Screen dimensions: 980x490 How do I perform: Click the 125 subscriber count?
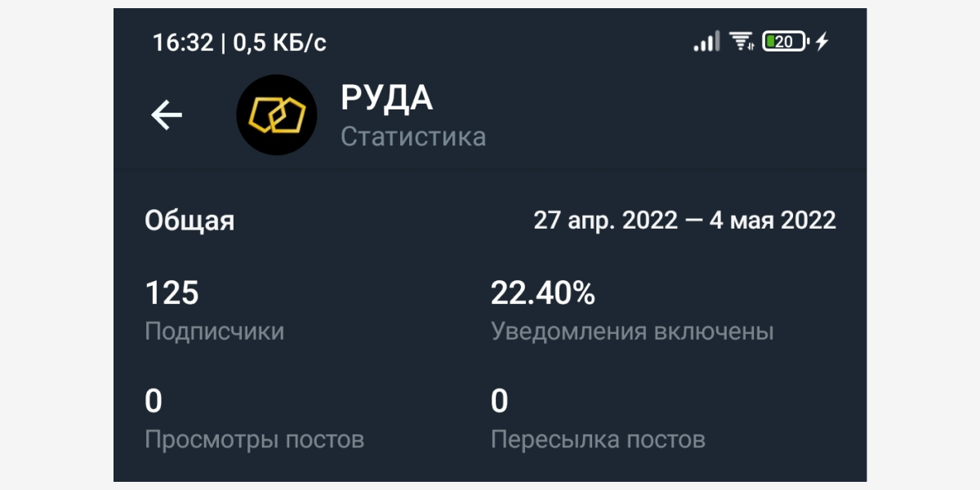click(171, 293)
